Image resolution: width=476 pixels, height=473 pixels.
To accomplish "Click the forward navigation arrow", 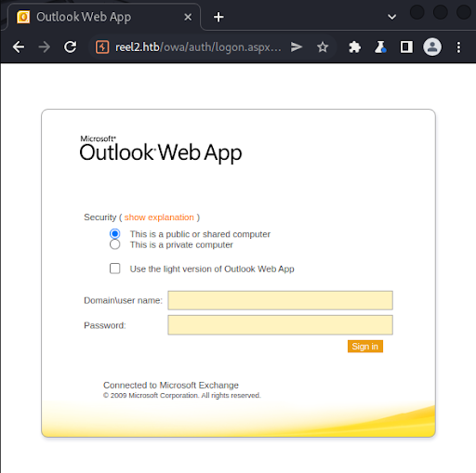I will [45, 47].
